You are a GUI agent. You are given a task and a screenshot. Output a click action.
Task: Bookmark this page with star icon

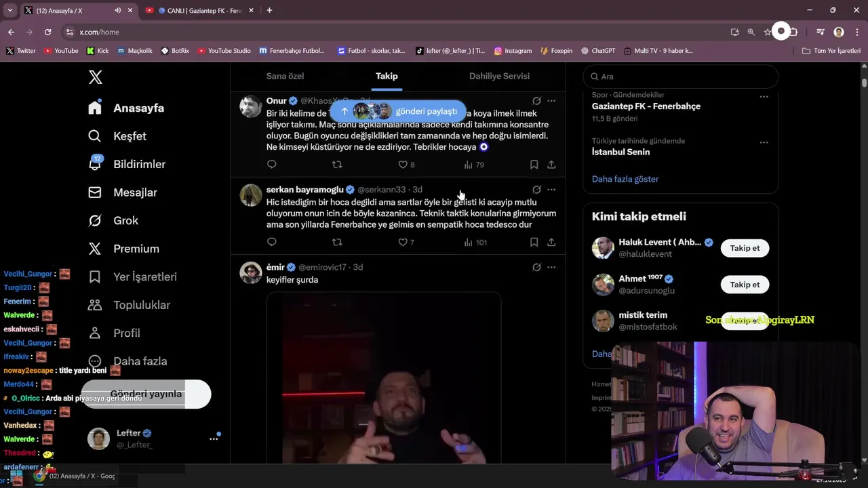point(767,32)
